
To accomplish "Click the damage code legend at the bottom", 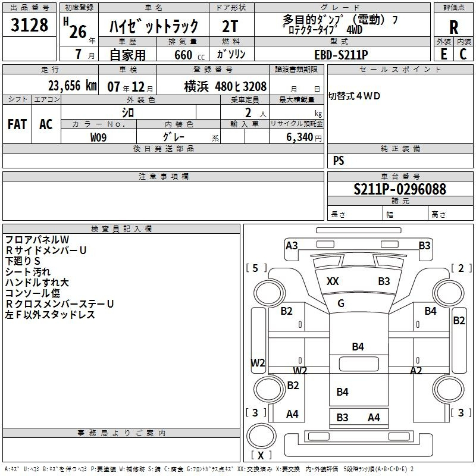I will pos(209,469).
